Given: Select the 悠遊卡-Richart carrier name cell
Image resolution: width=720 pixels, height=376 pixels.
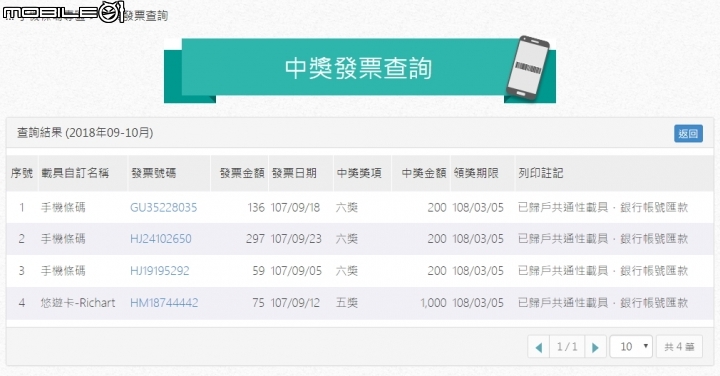Looking at the screenshot, I should point(78,303).
